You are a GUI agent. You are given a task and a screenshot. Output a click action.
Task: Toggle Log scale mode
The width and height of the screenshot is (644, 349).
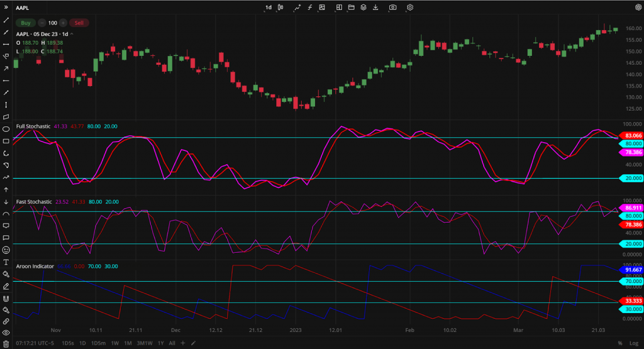(x=634, y=343)
